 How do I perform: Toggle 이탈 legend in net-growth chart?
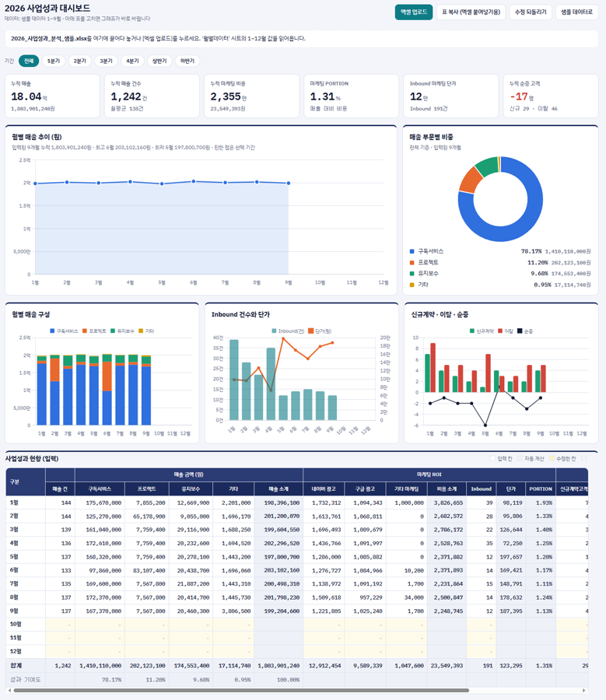point(506,331)
